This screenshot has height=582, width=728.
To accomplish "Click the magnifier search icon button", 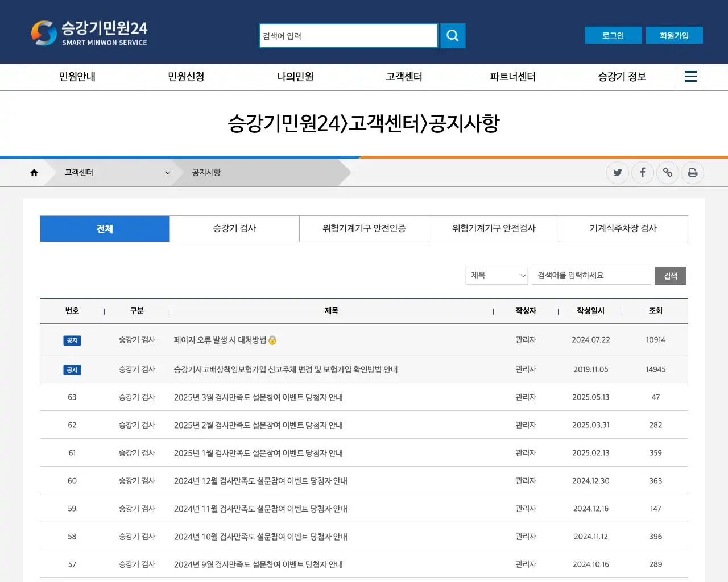I will click(x=453, y=36).
